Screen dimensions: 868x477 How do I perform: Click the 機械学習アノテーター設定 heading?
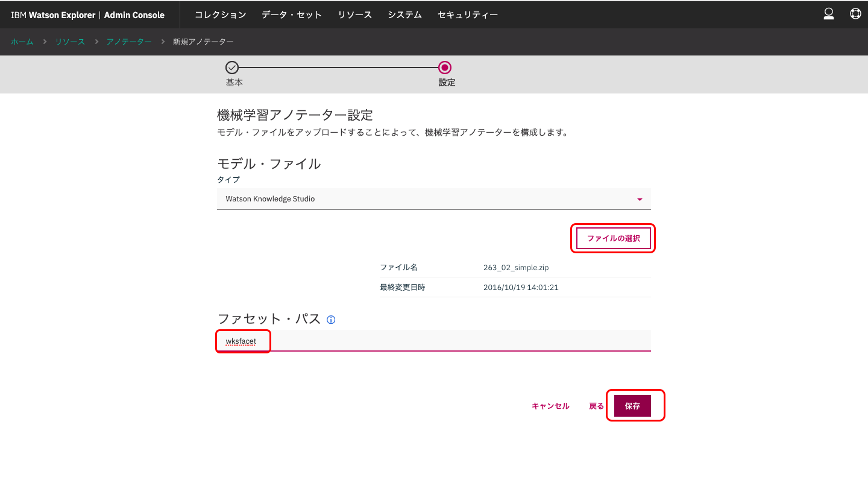coord(295,115)
